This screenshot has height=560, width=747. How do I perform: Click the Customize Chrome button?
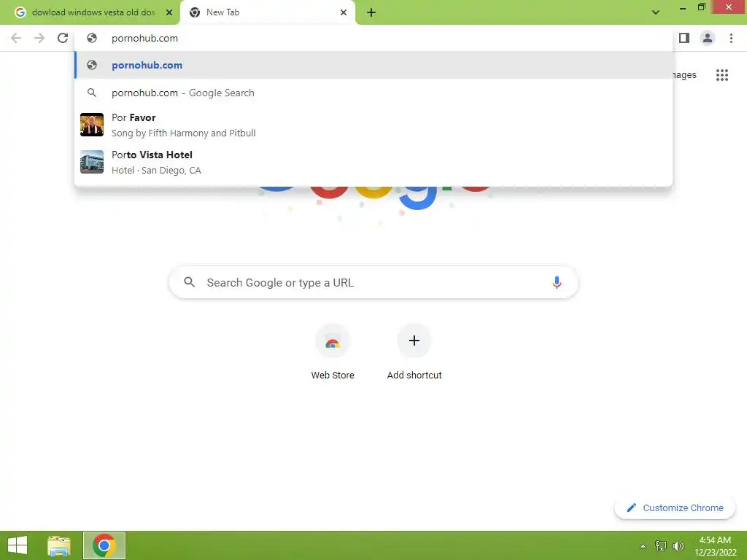(x=675, y=507)
